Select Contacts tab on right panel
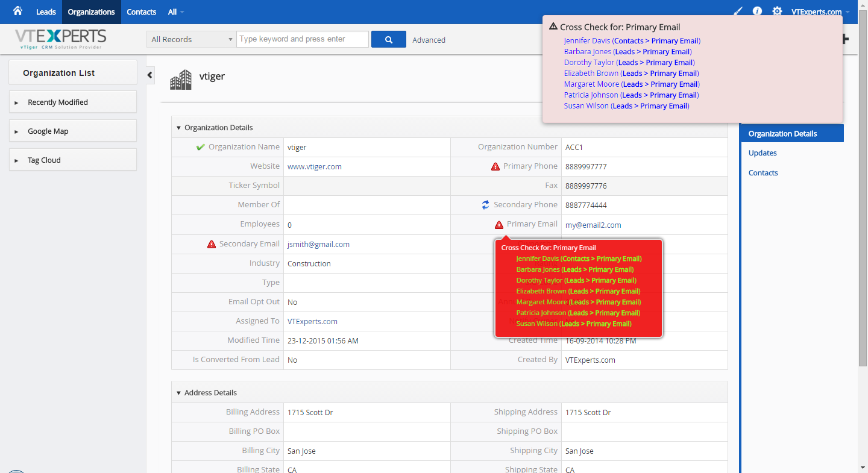Viewport: 868px width, 473px height. pos(763,173)
